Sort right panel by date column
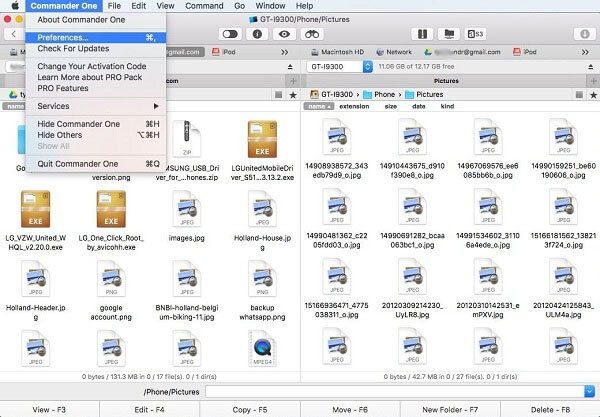 [419, 106]
